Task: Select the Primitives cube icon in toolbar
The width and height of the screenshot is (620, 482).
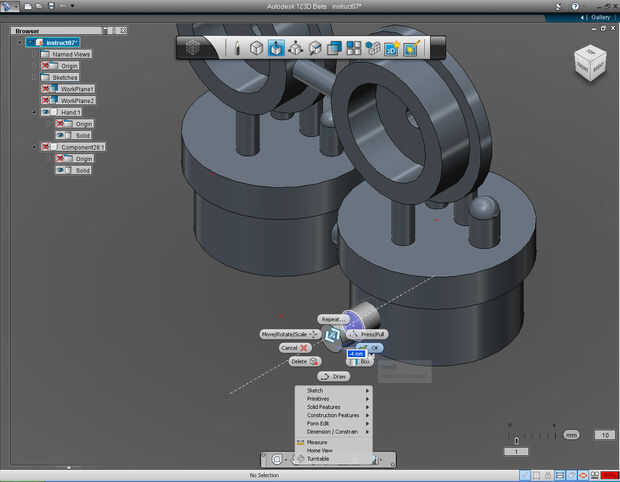Action: (x=256, y=48)
